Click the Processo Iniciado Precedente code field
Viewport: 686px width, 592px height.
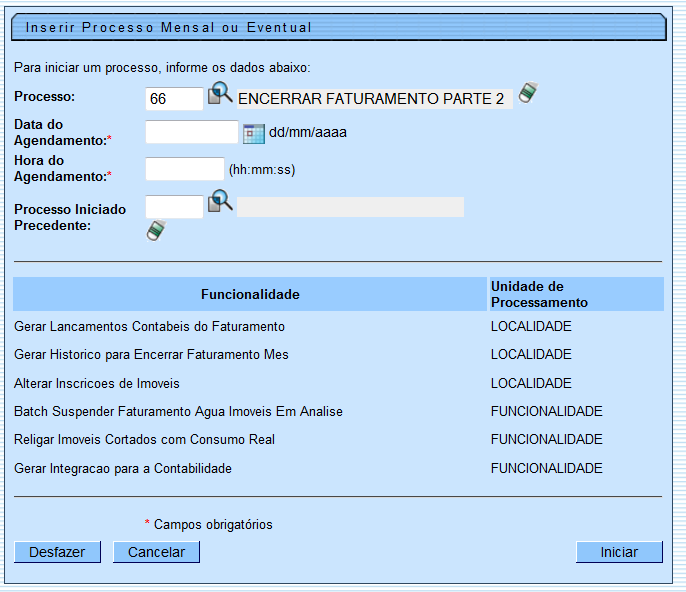pos(174,207)
